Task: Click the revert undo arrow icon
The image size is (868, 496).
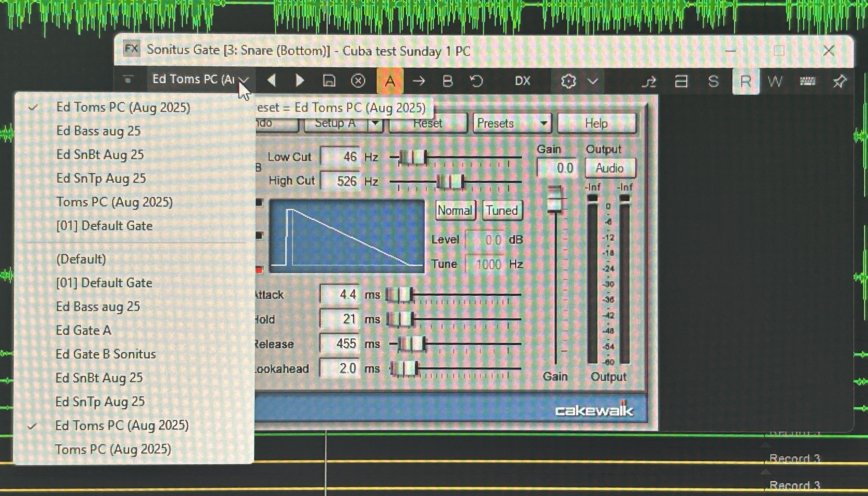Action: 476,81
